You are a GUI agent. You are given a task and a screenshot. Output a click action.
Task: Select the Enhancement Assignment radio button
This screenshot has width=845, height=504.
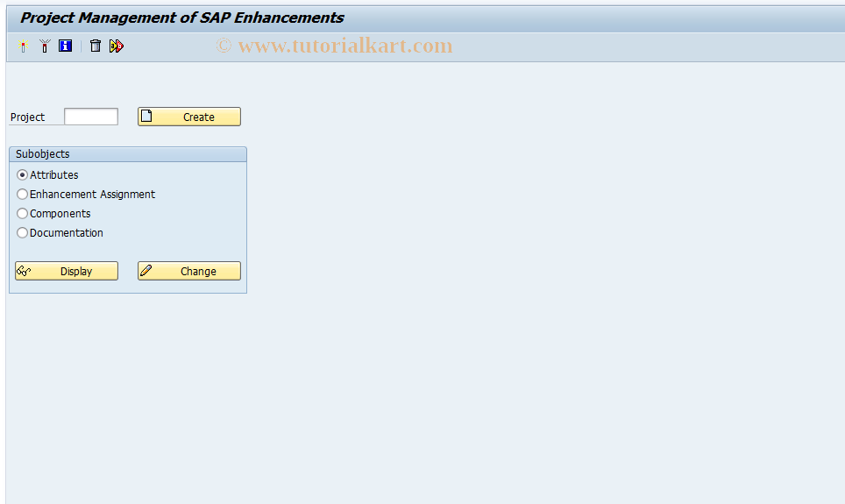click(x=22, y=194)
